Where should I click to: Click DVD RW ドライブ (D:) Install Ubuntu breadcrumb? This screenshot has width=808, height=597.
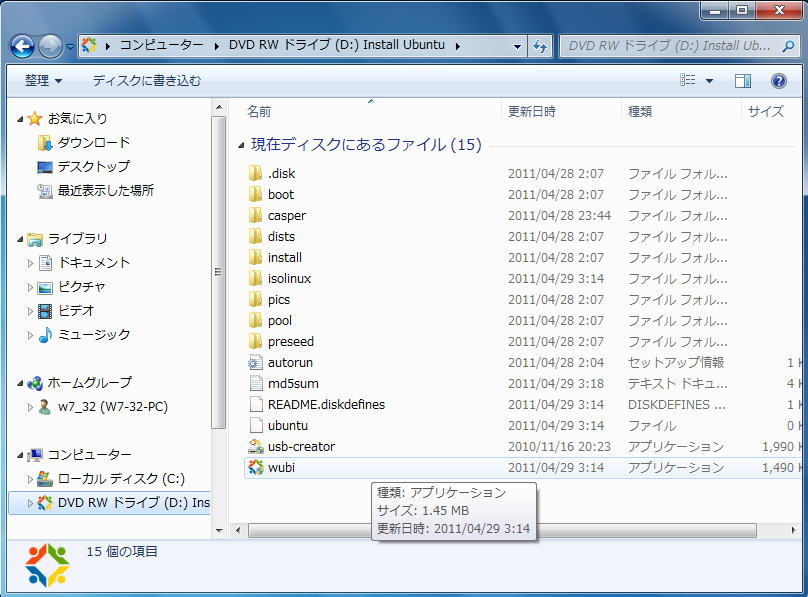click(x=336, y=45)
